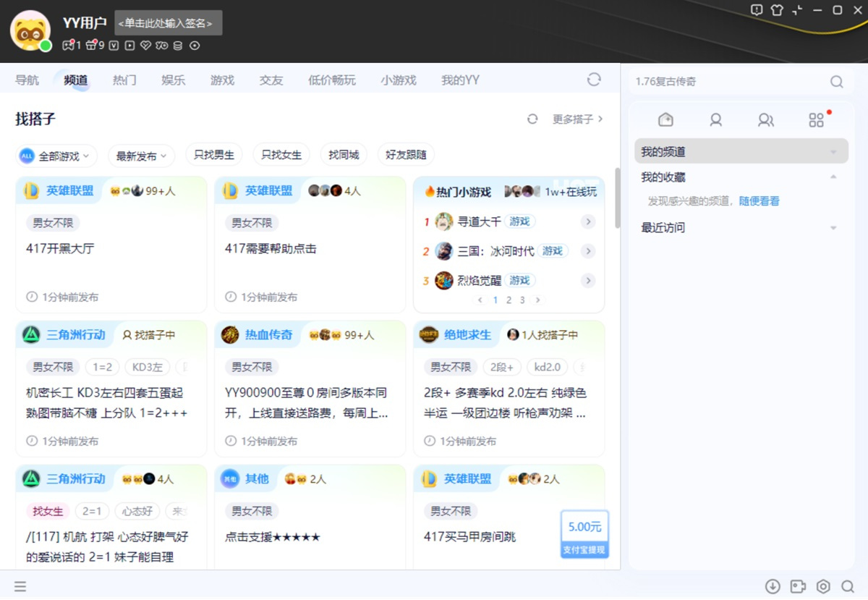Click the refresh icon next to 更多搭子
868x600 pixels.
tap(532, 119)
